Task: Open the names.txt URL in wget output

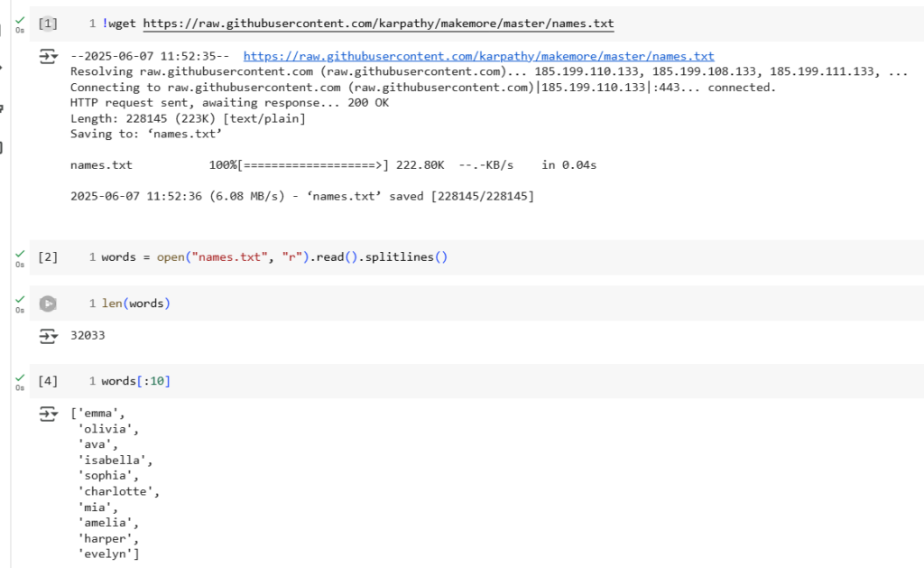Action: (478, 56)
